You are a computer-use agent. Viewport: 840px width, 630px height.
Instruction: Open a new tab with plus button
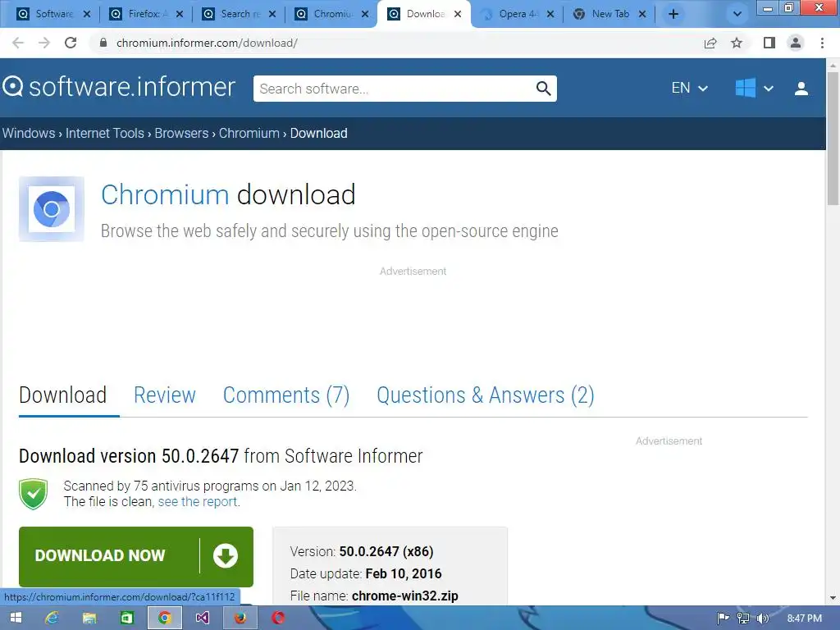(x=673, y=14)
